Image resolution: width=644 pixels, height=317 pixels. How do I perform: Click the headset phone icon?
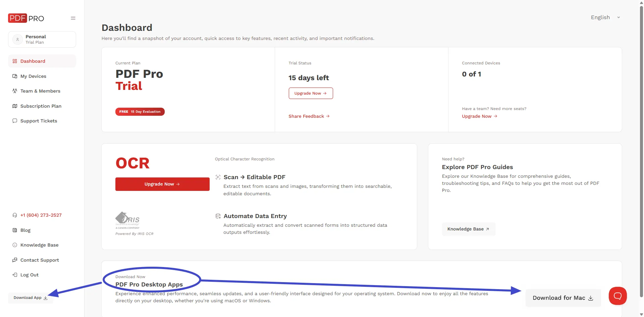pyautogui.click(x=15, y=215)
